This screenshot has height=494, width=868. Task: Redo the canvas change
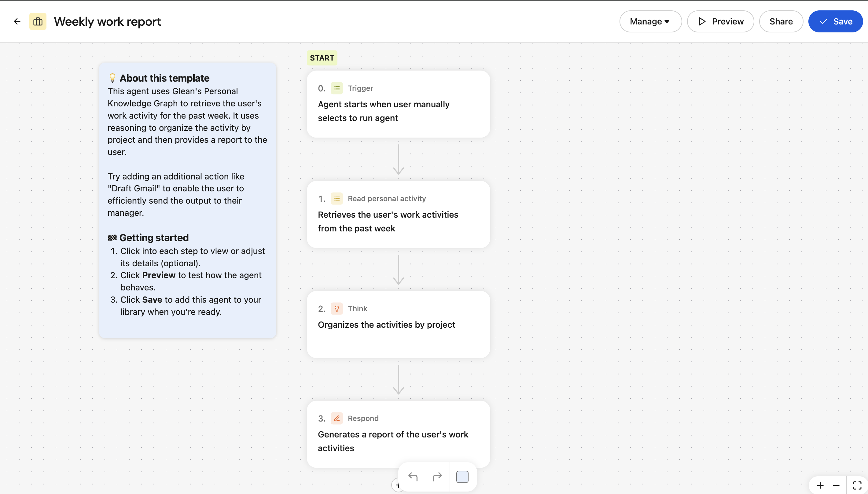[437, 477]
